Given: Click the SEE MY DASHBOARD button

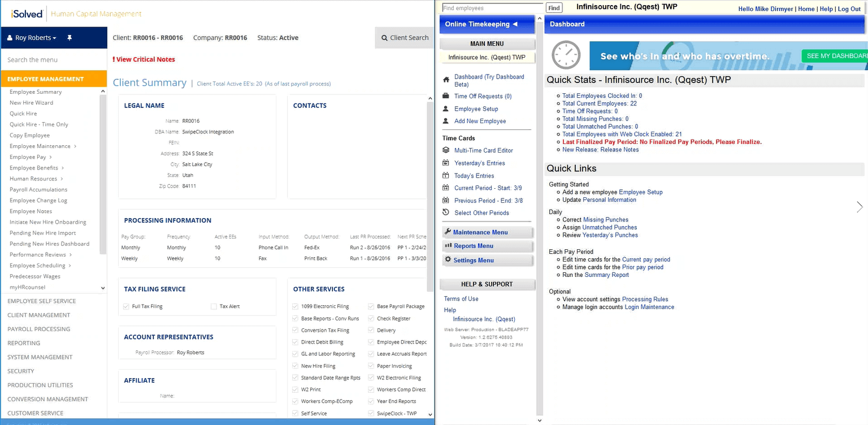Looking at the screenshot, I should tap(835, 55).
